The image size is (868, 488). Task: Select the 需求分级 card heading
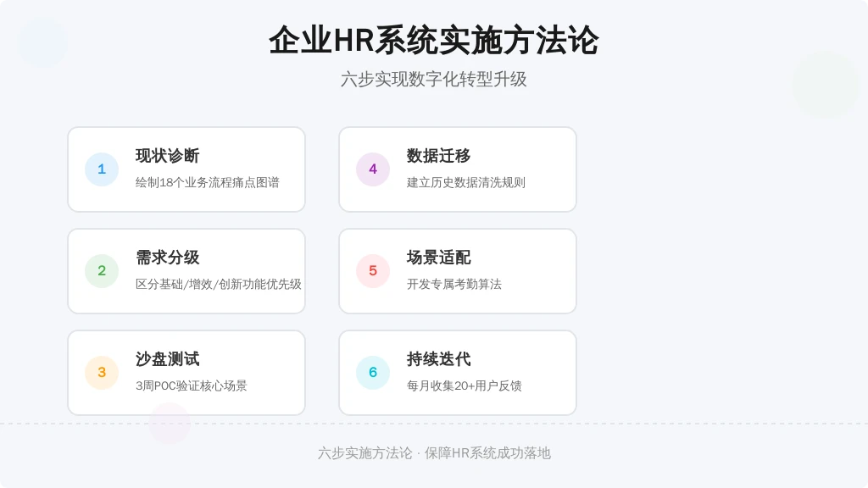click(x=167, y=258)
